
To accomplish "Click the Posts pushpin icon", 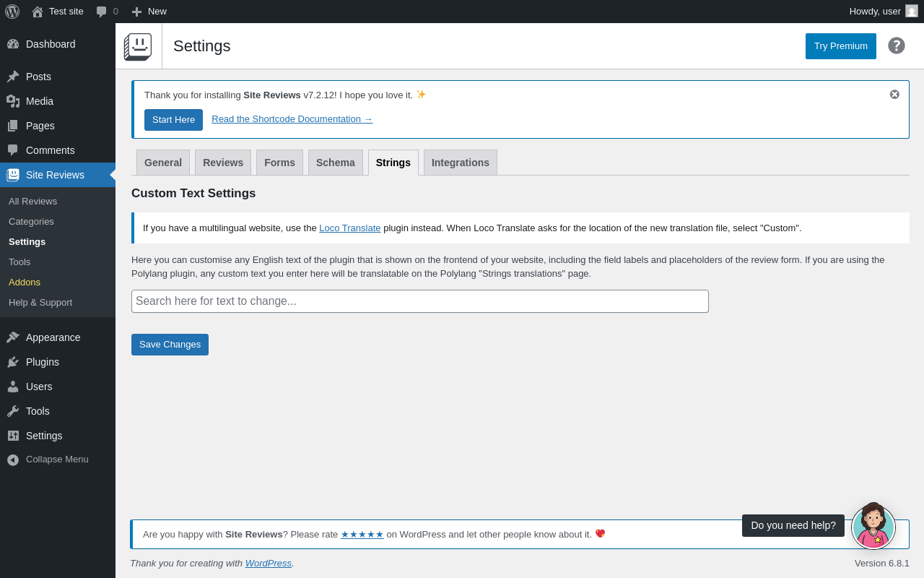I will (13, 77).
